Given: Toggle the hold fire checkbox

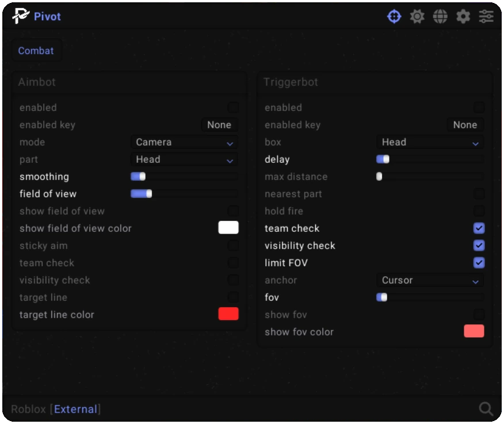Looking at the screenshot, I should [479, 211].
